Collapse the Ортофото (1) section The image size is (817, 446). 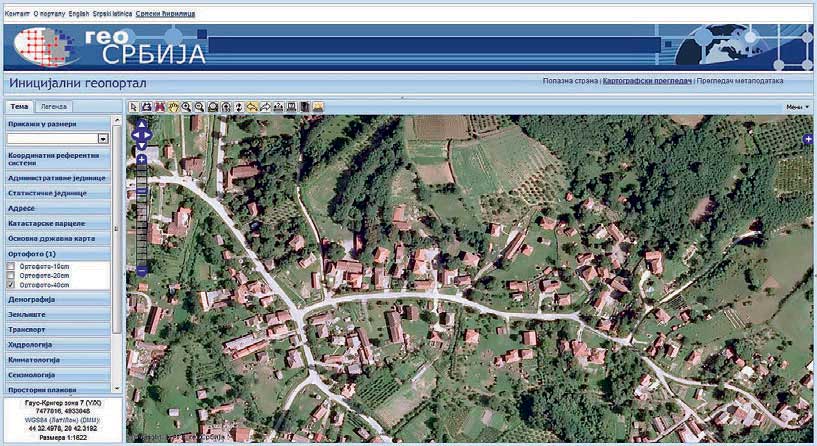pyautogui.click(x=58, y=254)
